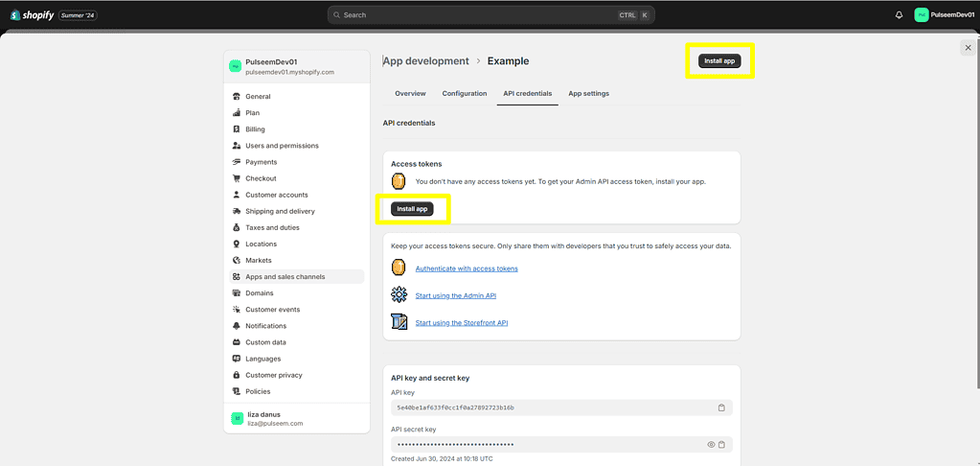Click the Customer events cursor icon
The width and height of the screenshot is (980, 466).
click(x=237, y=310)
